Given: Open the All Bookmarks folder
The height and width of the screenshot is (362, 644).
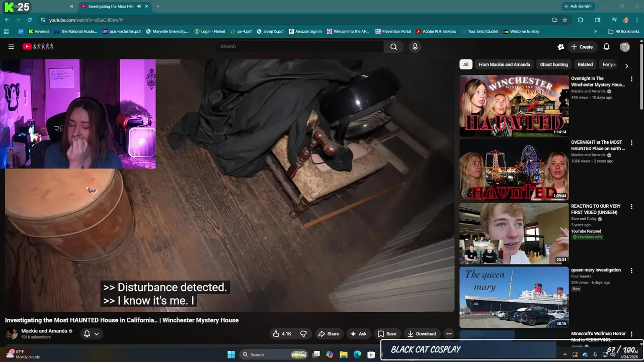Looking at the screenshot, I should (x=623, y=31).
